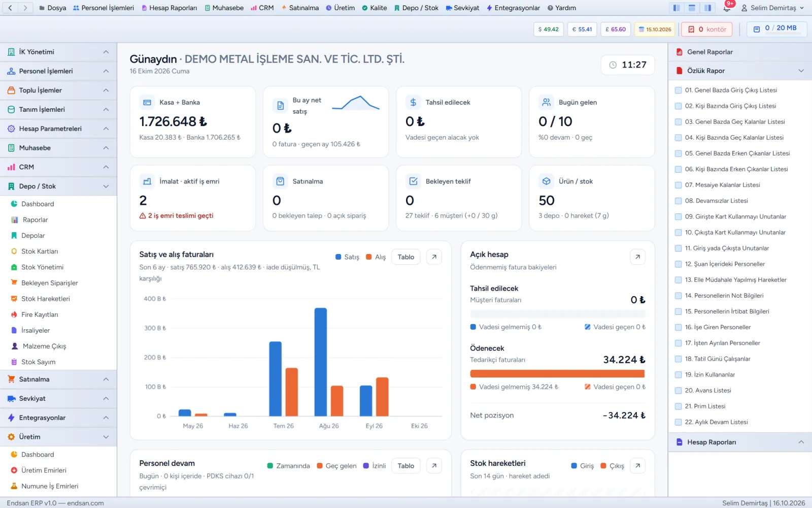Image resolution: width=812 pixels, height=508 pixels.
Task: Switch to right sidebar layout icon
Action: 707,8
